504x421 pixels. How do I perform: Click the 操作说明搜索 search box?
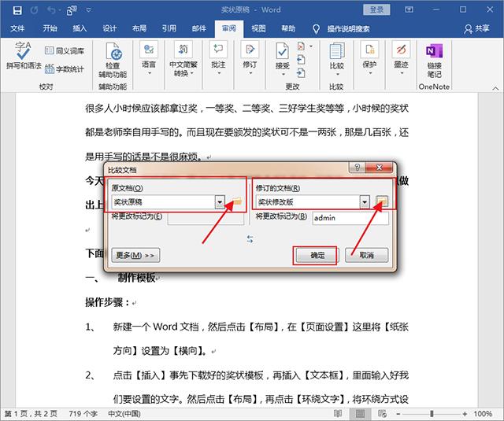pos(342,29)
